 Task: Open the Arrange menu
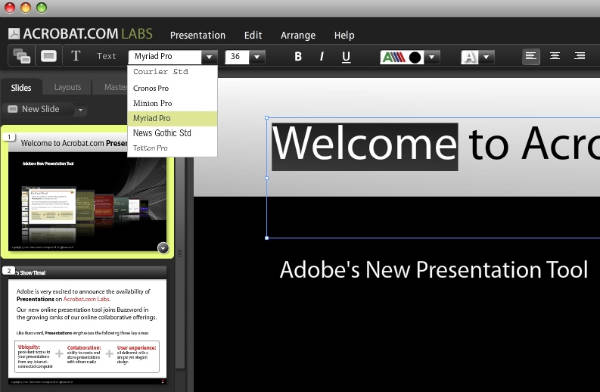[298, 36]
